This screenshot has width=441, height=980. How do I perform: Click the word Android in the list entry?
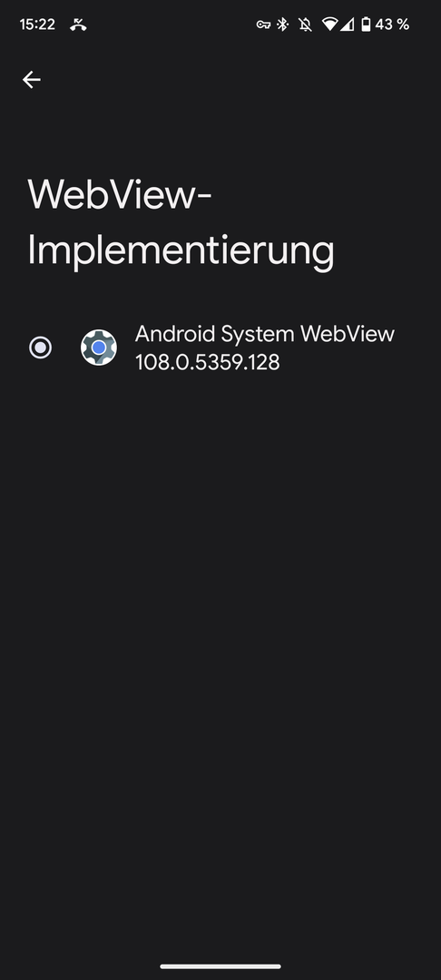[175, 334]
